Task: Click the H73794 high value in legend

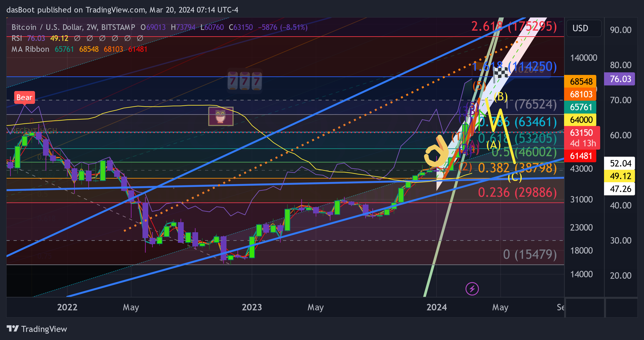Action: pos(183,27)
